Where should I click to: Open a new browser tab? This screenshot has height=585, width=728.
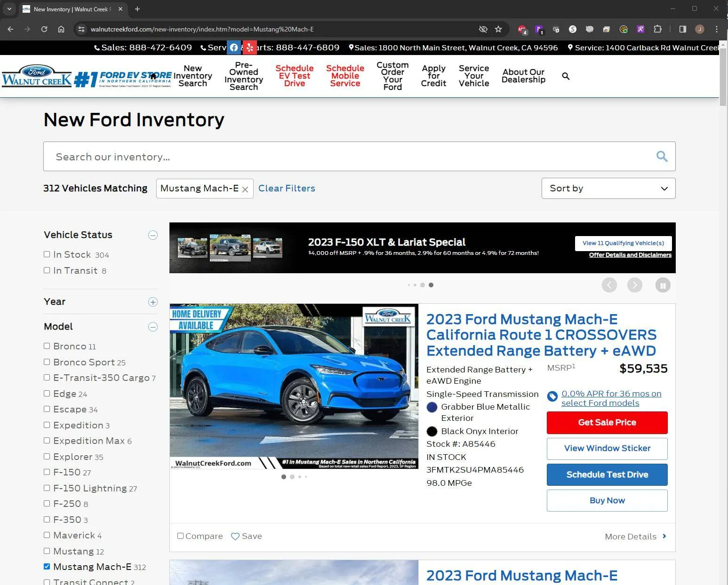(137, 9)
